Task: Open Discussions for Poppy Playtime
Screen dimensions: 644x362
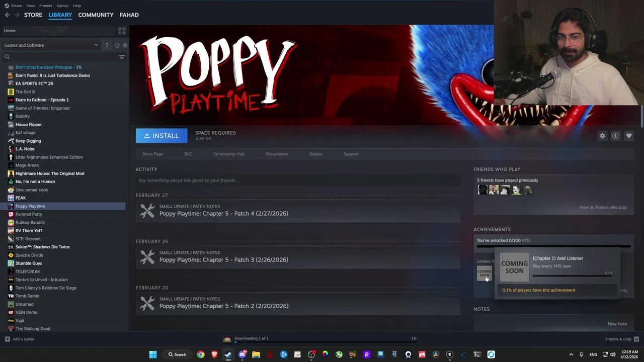Action: tap(277, 154)
